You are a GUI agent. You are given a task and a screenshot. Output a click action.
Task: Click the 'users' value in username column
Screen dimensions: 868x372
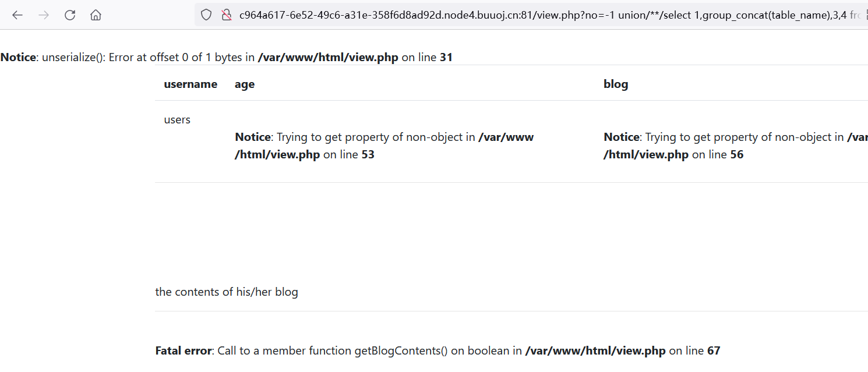pyautogui.click(x=177, y=120)
